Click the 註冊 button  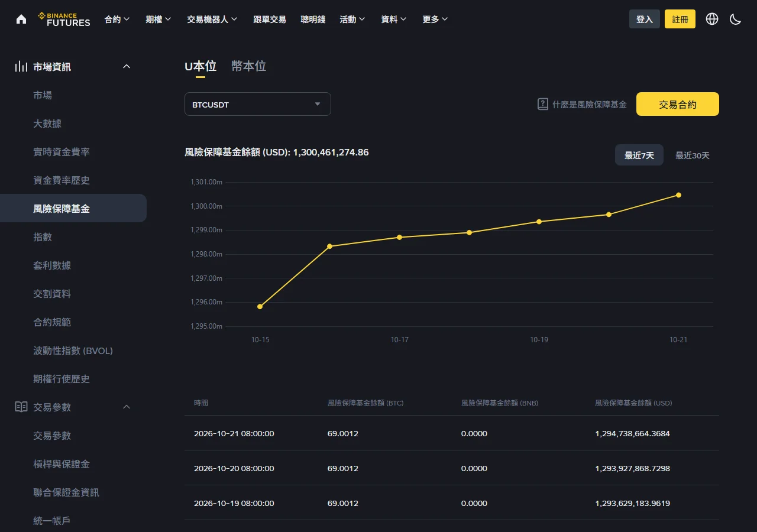(680, 19)
